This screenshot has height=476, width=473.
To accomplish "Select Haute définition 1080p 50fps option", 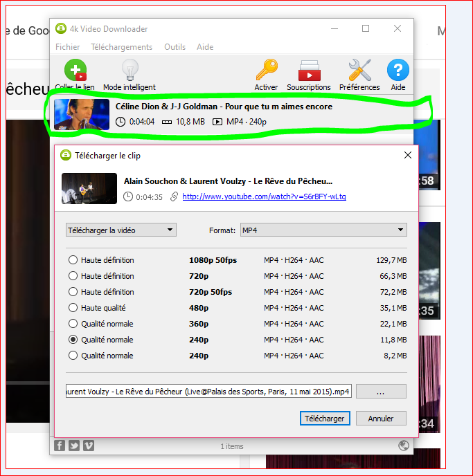I will (x=73, y=260).
